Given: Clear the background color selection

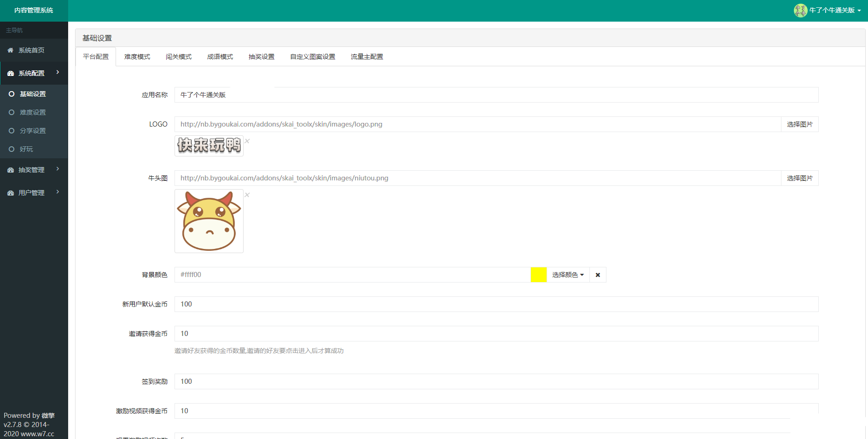Looking at the screenshot, I should [x=598, y=274].
